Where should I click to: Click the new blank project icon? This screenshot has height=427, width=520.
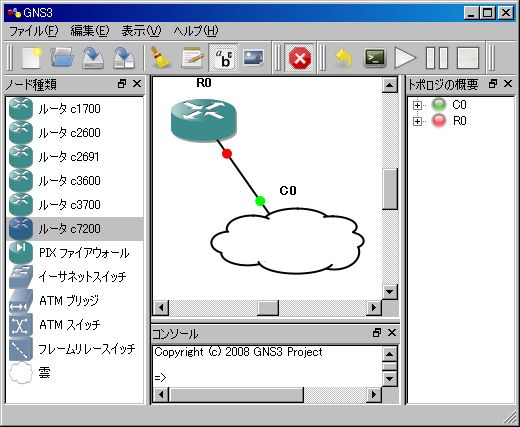click(32, 58)
